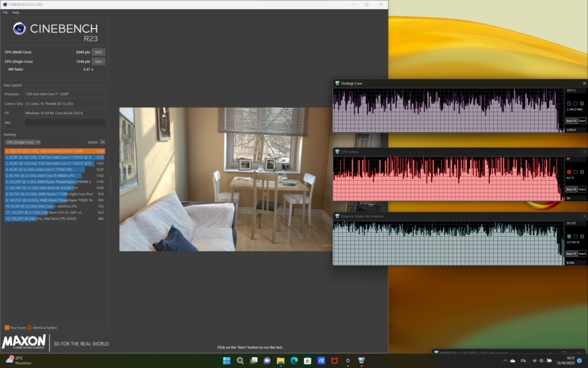
Task: Toggle the dark square box in CPU Intera
Action: coord(575,172)
